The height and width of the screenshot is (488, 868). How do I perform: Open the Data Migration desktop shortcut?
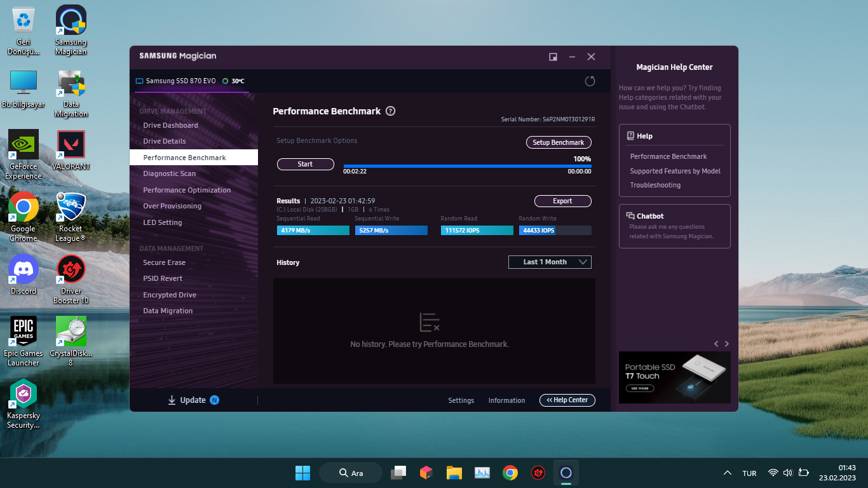(x=71, y=93)
